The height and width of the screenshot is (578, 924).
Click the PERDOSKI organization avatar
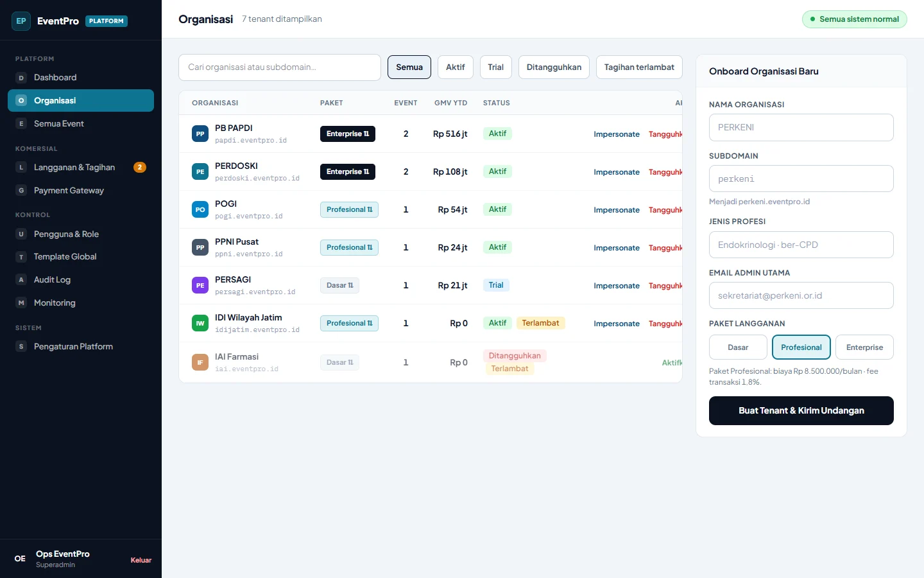(200, 171)
